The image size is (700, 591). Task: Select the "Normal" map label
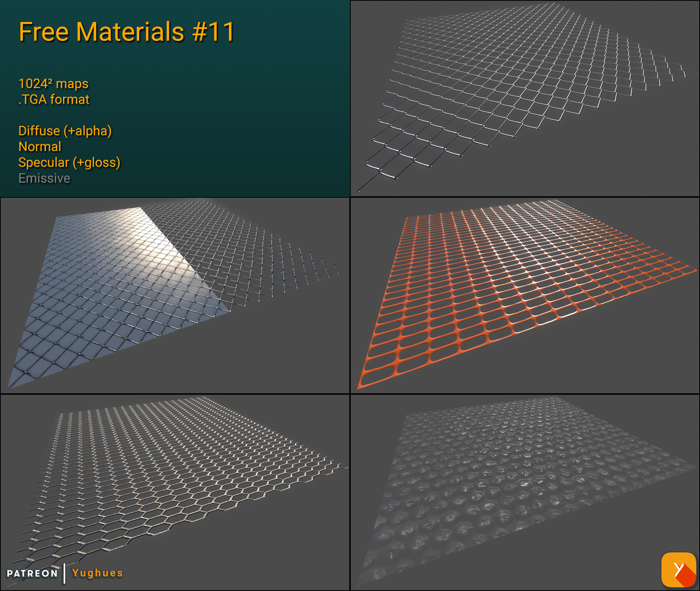tap(39, 147)
